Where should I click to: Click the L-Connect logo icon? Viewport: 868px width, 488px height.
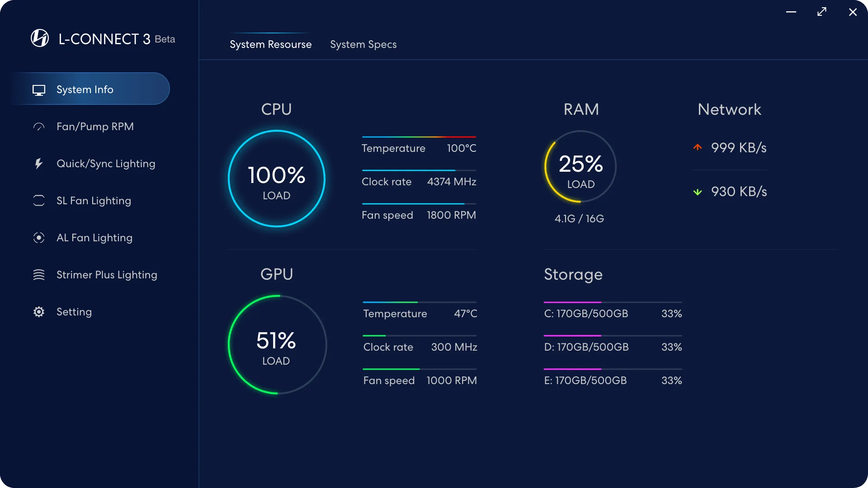click(x=40, y=38)
